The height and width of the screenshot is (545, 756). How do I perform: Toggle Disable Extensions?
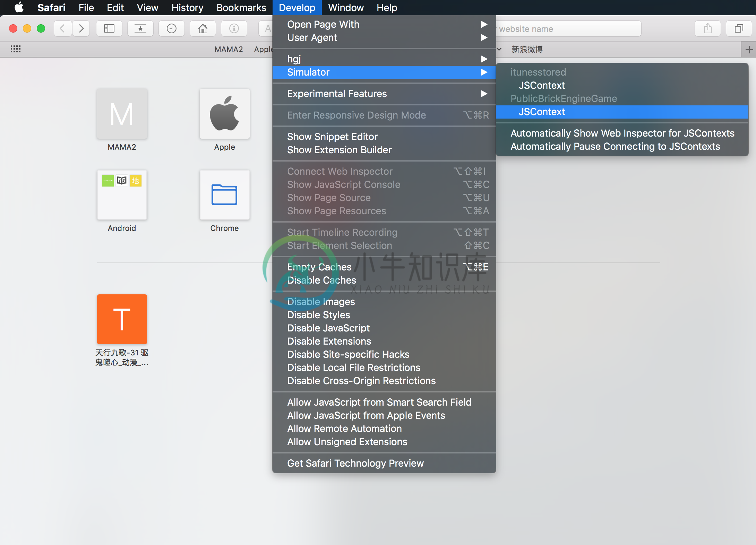point(384,341)
